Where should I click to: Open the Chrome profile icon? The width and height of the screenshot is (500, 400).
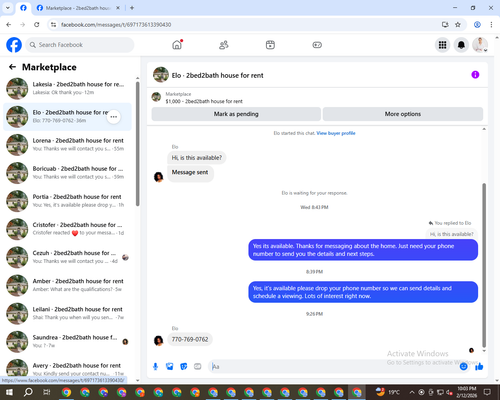[x=477, y=24]
